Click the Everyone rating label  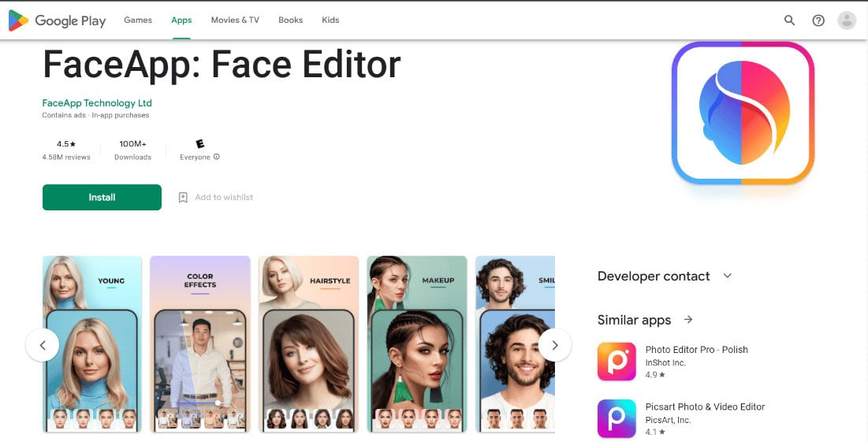click(195, 157)
